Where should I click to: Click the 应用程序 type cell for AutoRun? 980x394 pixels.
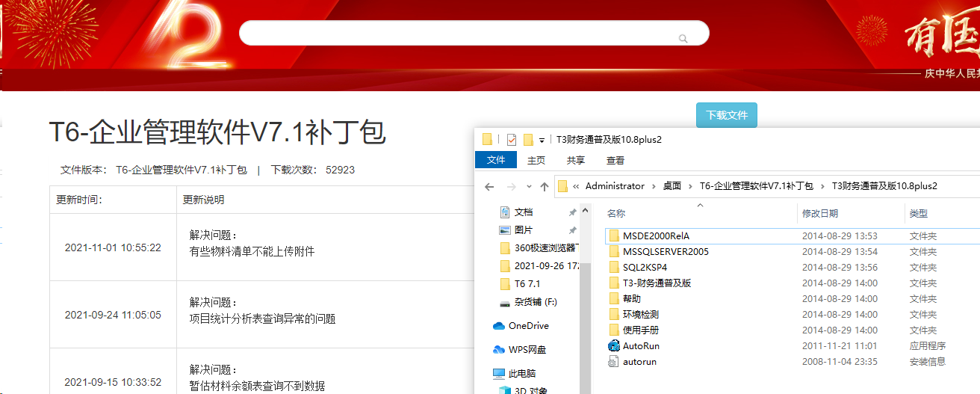(928, 346)
